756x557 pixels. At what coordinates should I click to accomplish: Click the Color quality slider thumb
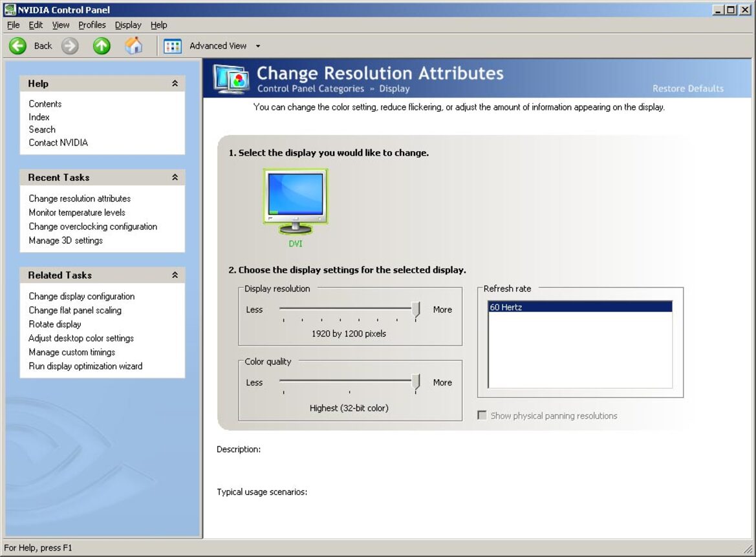[x=416, y=383]
